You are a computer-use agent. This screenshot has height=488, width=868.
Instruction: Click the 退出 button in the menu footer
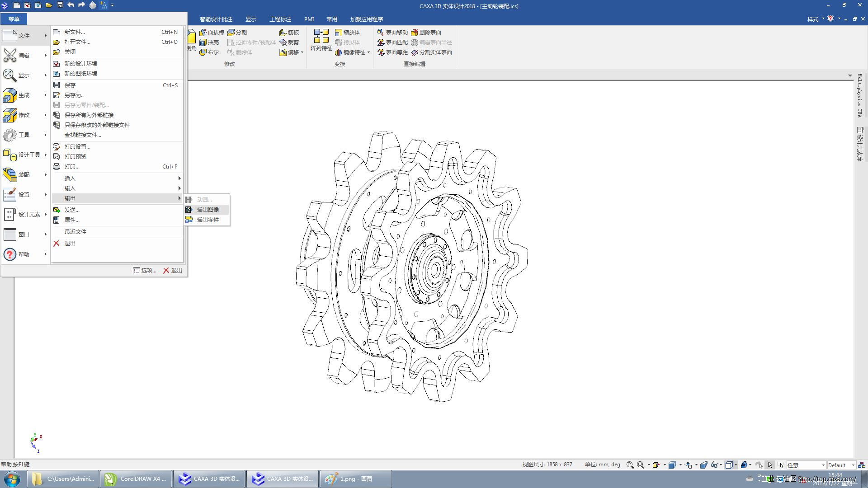(x=173, y=271)
